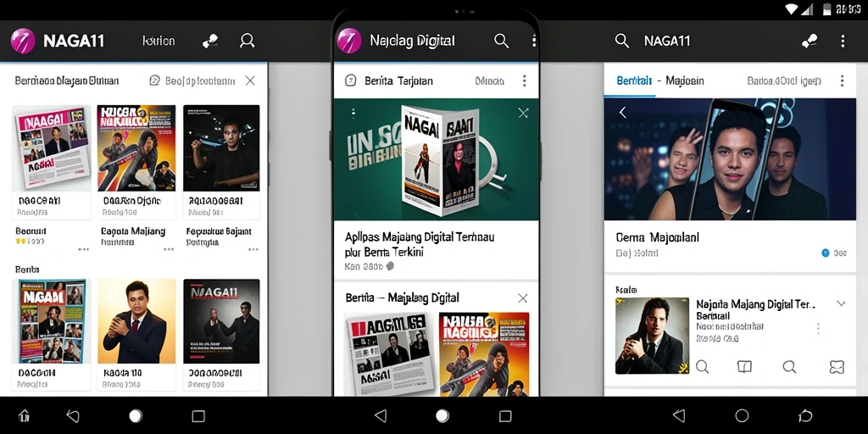Tap second magnifier icon under Najoita item
The width and height of the screenshot is (868, 434).
[789, 366]
